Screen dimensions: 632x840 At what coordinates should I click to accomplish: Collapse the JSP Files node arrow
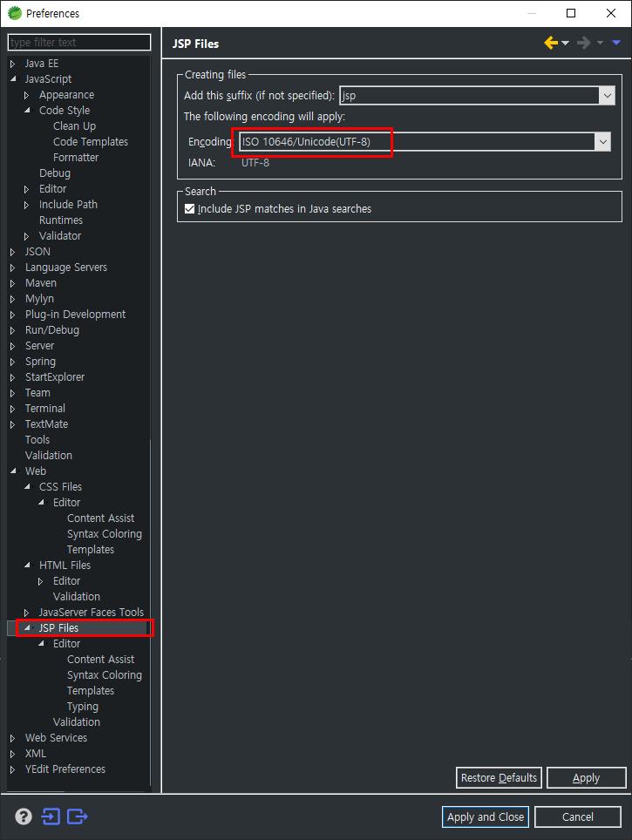27,628
